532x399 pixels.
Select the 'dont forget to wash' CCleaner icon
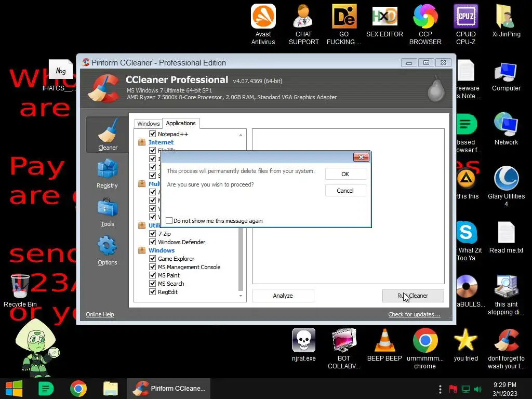[506, 349]
